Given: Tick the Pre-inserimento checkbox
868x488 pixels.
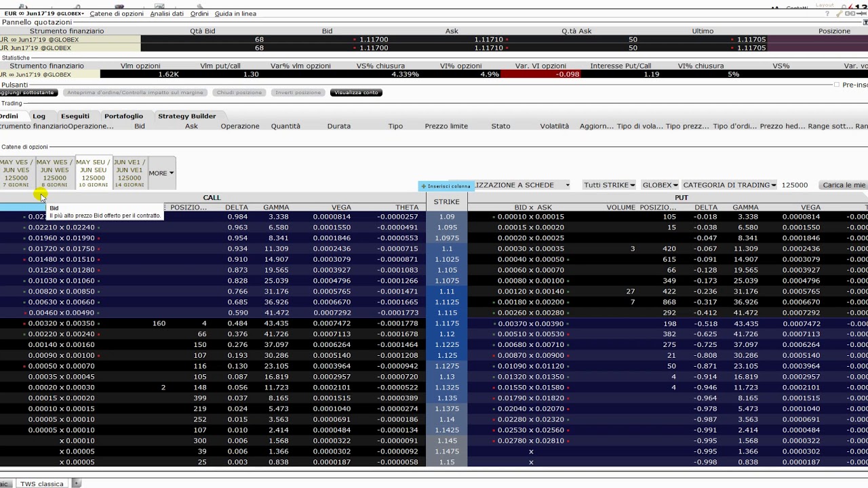Looking at the screenshot, I should point(837,85).
